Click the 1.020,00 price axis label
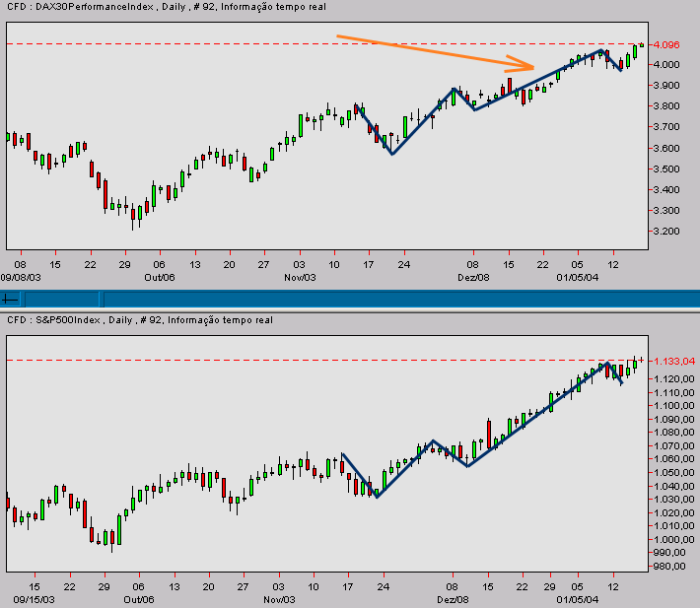This screenshot has height=608, width=700. coord(673,512)
